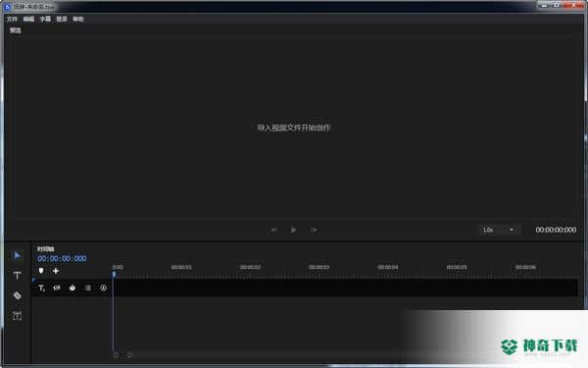
Task: Open the 1.0x playback speed dropdown
Action: click(x=498, y=230)
